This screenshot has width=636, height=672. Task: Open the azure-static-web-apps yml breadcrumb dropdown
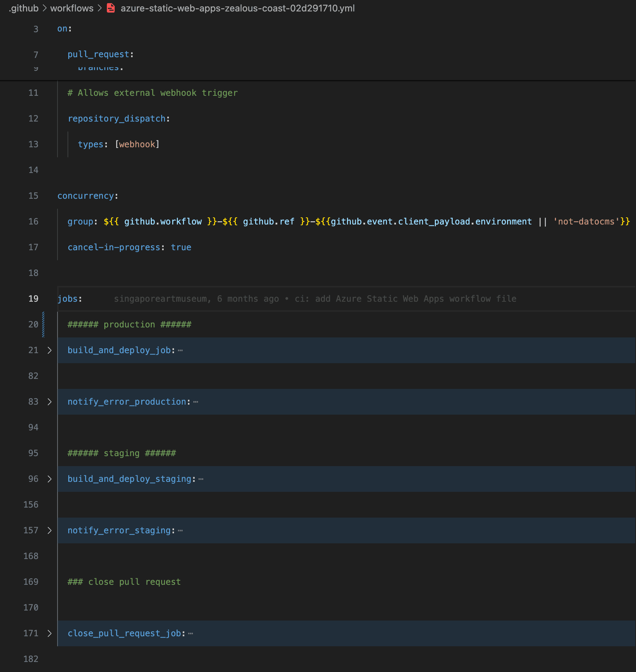pos(238,8)
